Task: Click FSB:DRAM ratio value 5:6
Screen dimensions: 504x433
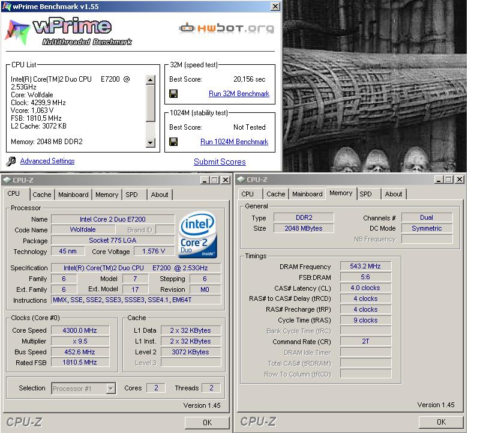Action: click(x=365, y=277)
